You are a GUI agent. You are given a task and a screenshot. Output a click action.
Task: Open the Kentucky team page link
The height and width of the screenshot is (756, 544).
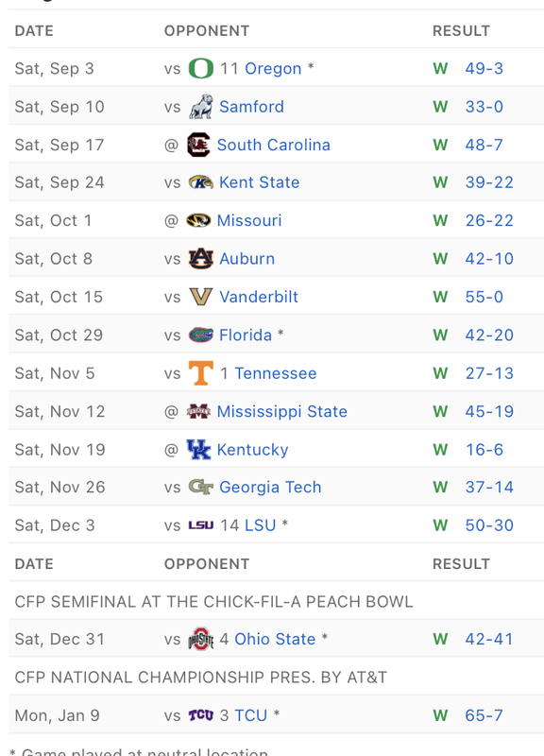[x=252, y=450]
